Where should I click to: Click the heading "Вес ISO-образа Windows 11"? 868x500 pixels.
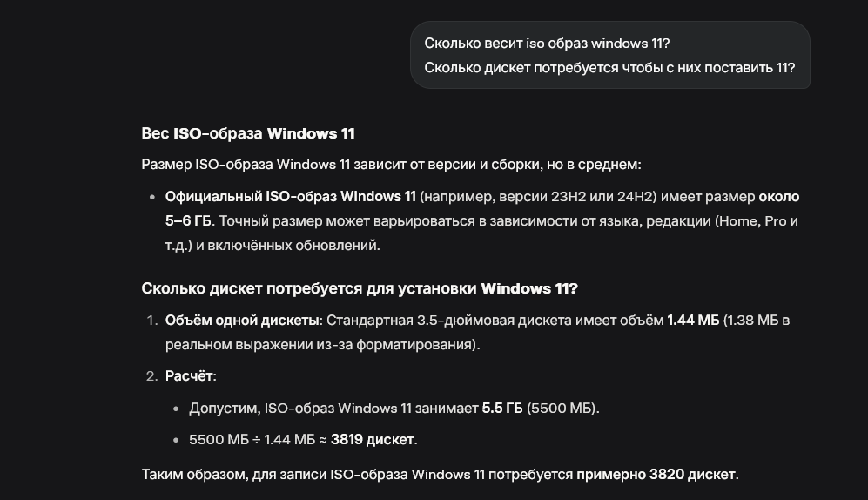248,133
